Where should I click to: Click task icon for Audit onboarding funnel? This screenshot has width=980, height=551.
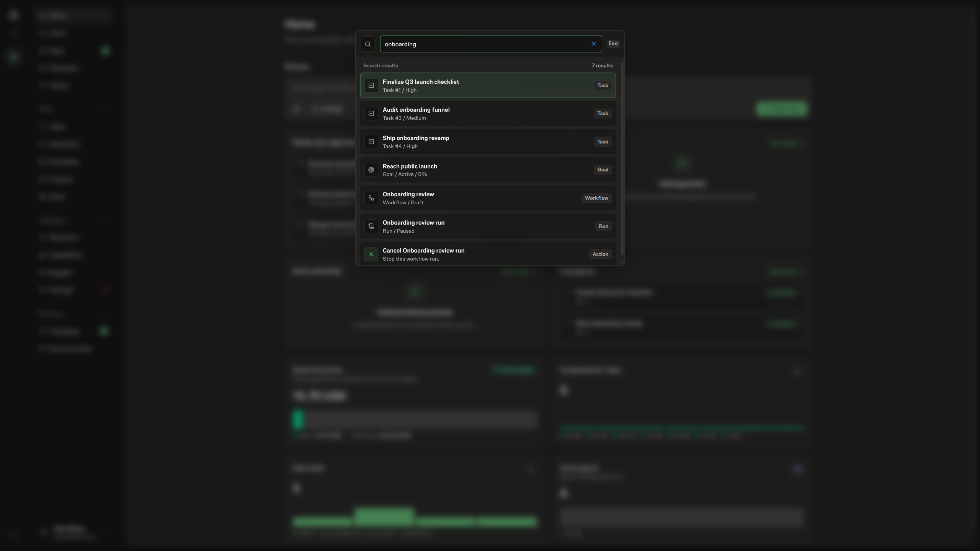[x=371, y=114]
